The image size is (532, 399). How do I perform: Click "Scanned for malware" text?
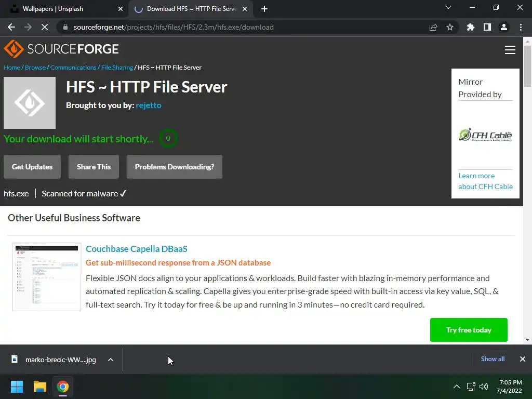coord(79,194)
